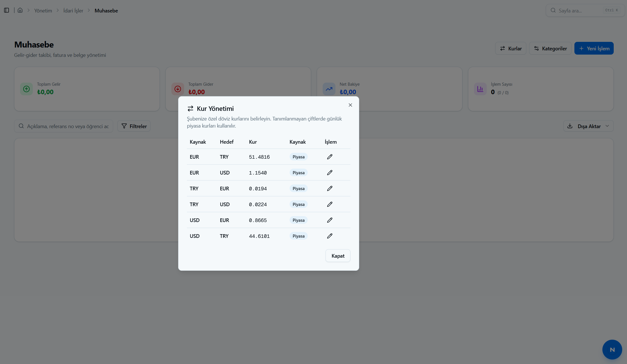Screen dimensions: 627x364
Task: Open the Filtreler filter panel
Action: 134,126
